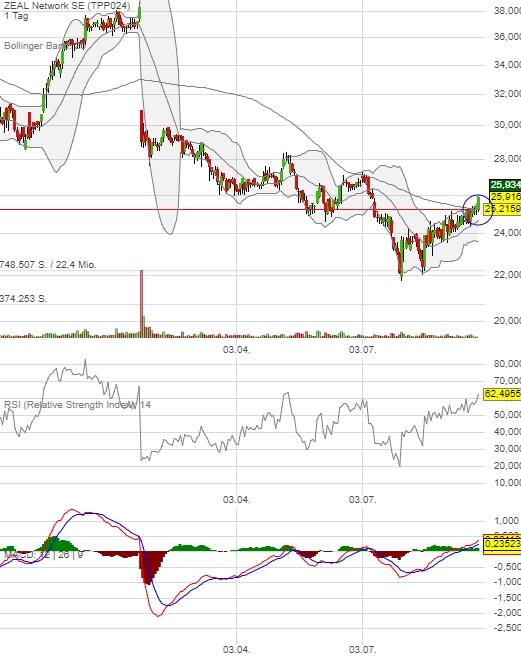This screenshot has height=658, width=521.
Task: Click the 03.07. date under the RSI panel
Action: coord(362,499)
